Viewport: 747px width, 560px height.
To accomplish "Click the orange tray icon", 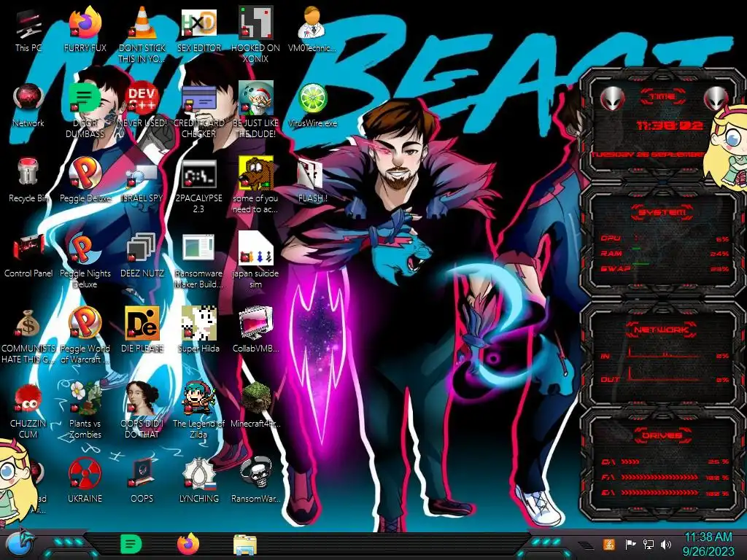I will (609, 544).
